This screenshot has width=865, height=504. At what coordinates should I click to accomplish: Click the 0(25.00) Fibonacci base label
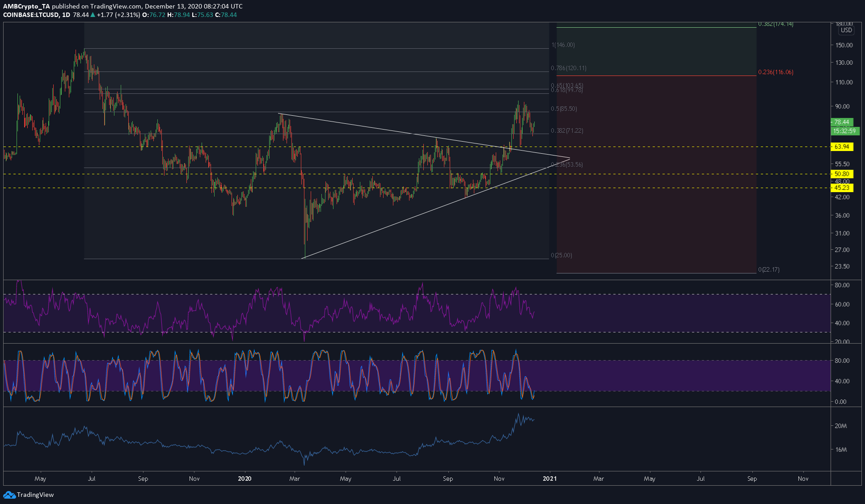click(x=561, y=255)
